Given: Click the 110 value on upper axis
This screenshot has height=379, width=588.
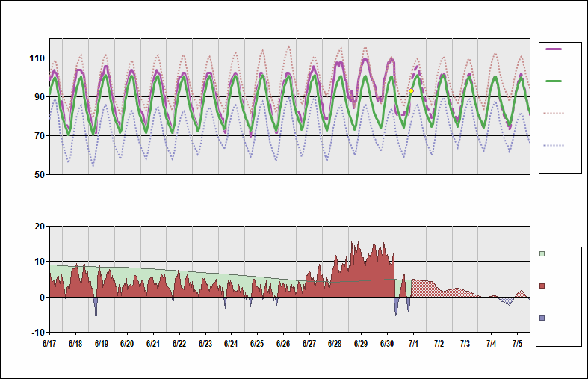Looking at the screenshot, I should point(37,58).
